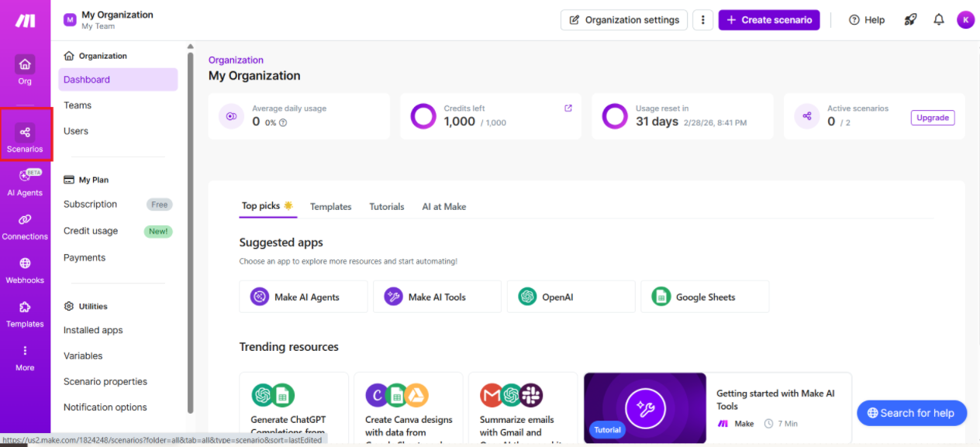980x447 pixels.
Task: Open the Getting started tutorial thumbnail
Action: (644, 407)
